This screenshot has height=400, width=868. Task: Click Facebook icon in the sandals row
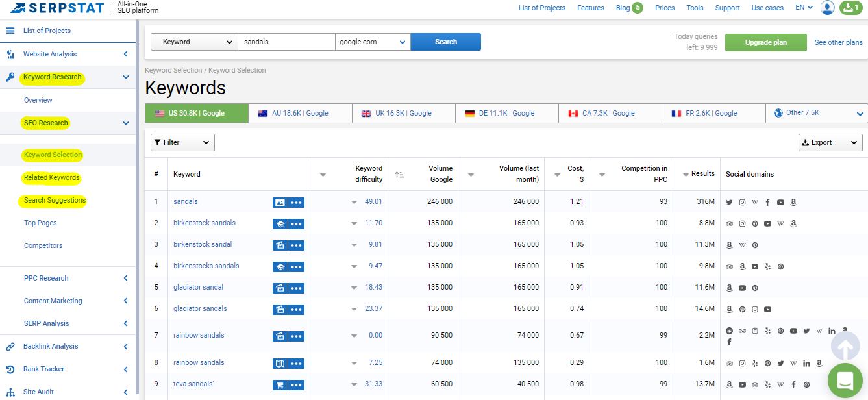tap(767, 202)
